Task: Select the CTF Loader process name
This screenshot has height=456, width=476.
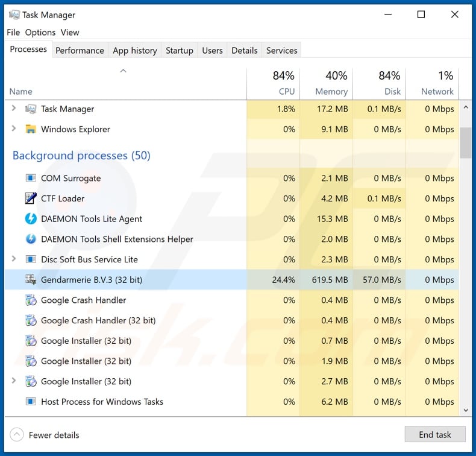Action: (x=63, y=198)
